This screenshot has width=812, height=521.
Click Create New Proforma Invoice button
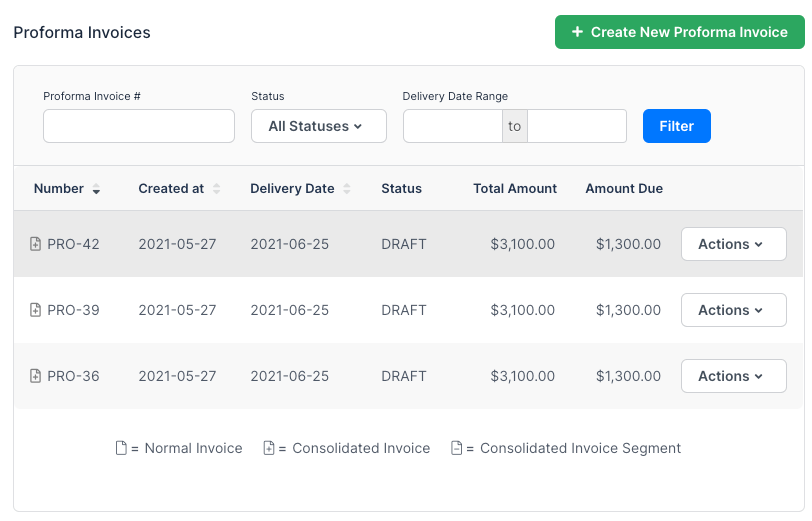tap(679, 32)
